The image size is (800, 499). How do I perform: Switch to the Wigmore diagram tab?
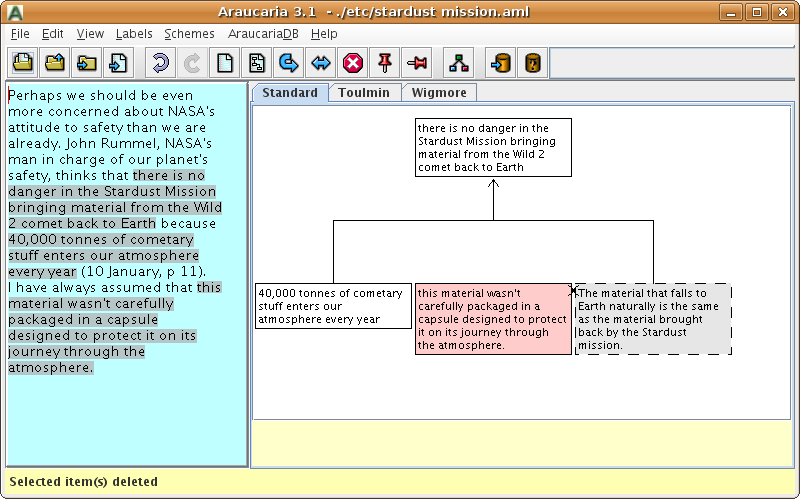click(439, 93)
